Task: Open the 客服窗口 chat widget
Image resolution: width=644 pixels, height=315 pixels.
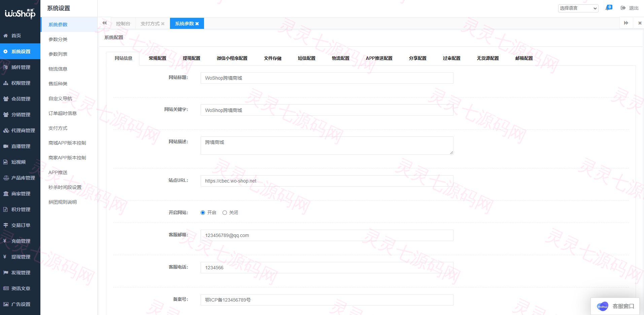Action: tap(615, 306)
